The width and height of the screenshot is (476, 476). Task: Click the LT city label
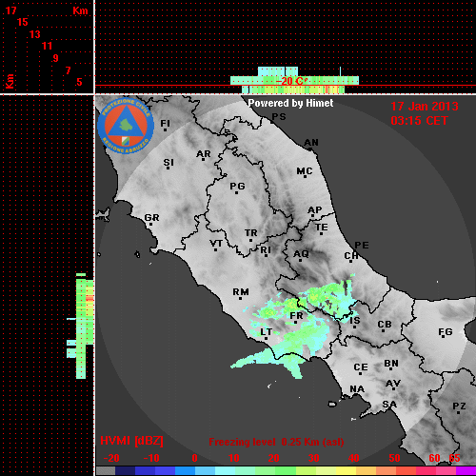click(x=267, y=332)
